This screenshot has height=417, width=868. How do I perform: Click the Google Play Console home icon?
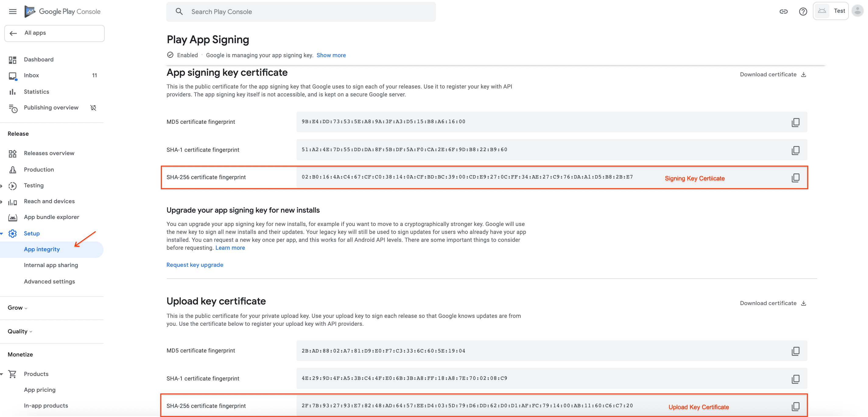pyautogui.click(x=30, y=11)
